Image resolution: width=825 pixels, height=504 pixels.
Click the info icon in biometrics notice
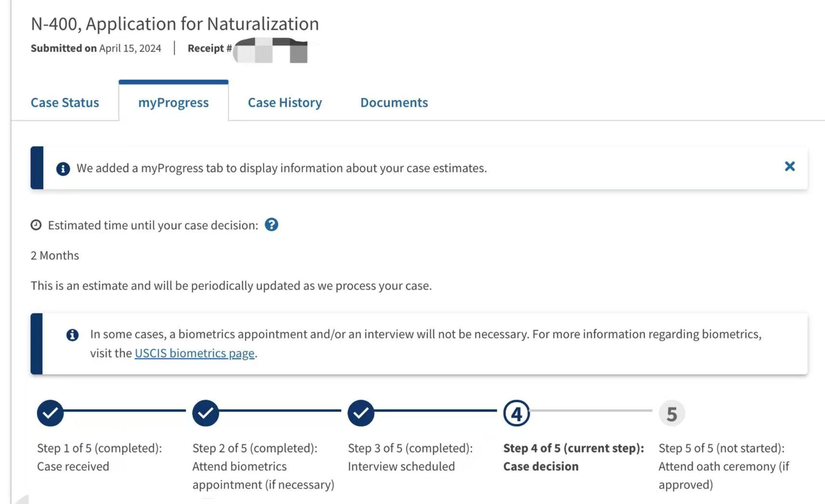72,335
